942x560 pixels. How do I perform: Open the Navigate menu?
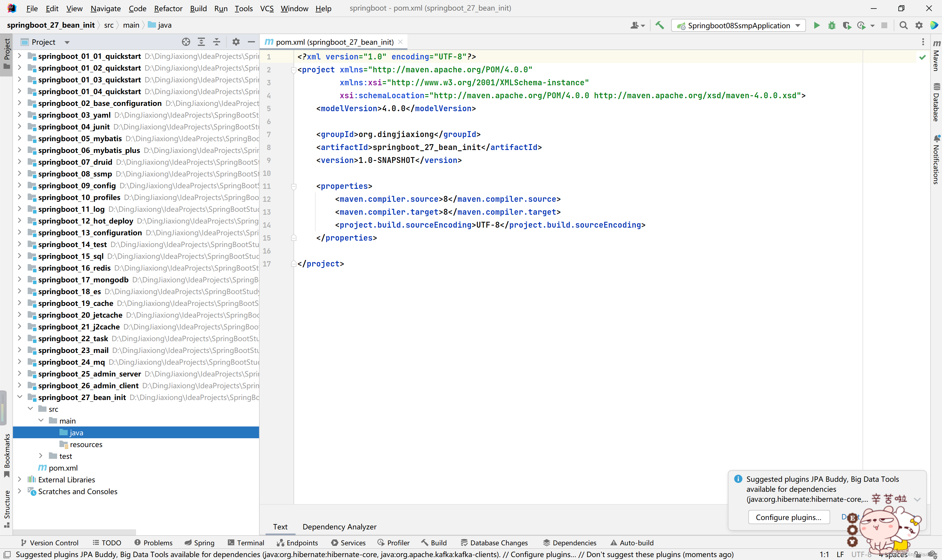tap(105, 8)
